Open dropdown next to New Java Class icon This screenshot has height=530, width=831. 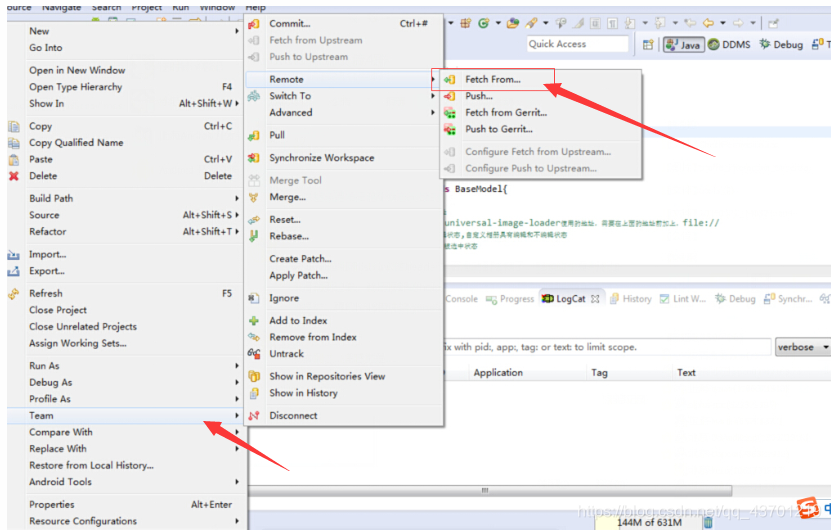[498, 23]
